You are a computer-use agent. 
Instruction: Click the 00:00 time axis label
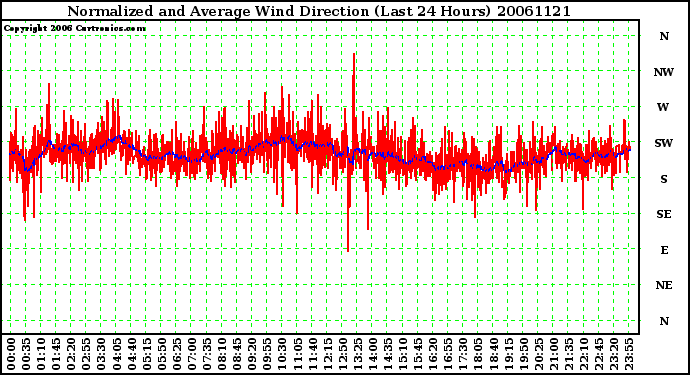11,354
